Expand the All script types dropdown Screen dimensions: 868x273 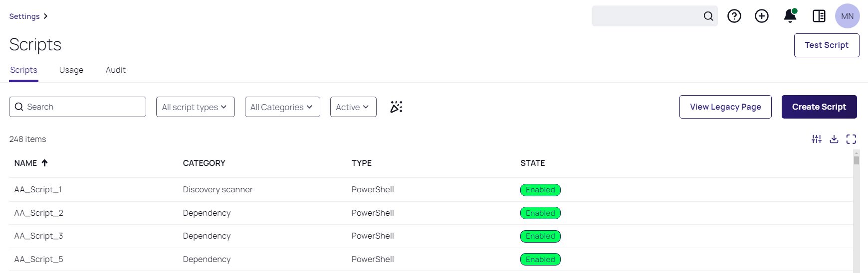point(196,107)
